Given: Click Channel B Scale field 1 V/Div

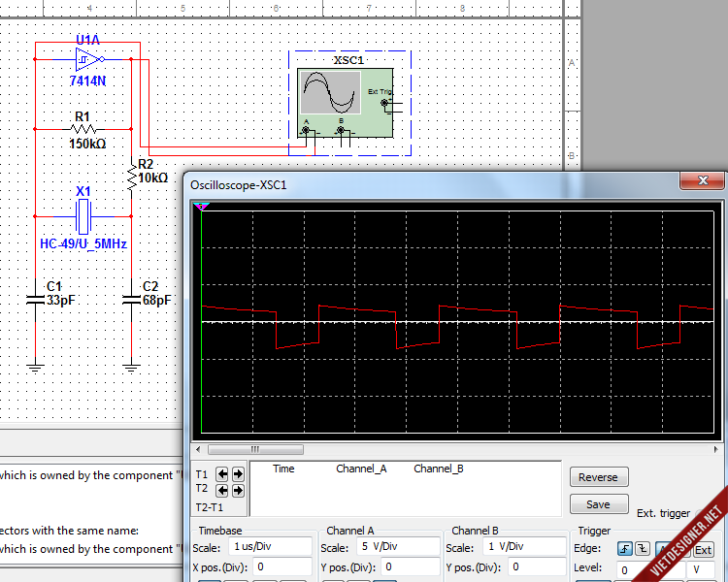Looking at the screenshot, I should coord(524,547).
